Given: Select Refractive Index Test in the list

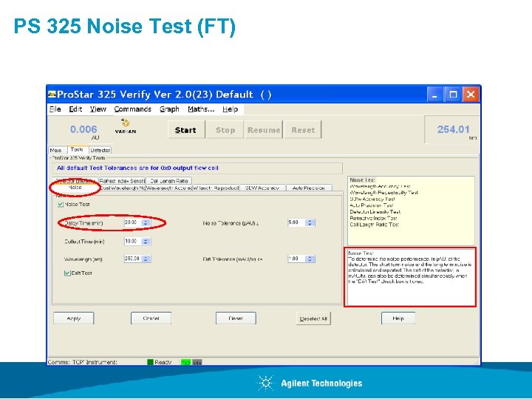Looking at the screenshot, I should 373,218.
